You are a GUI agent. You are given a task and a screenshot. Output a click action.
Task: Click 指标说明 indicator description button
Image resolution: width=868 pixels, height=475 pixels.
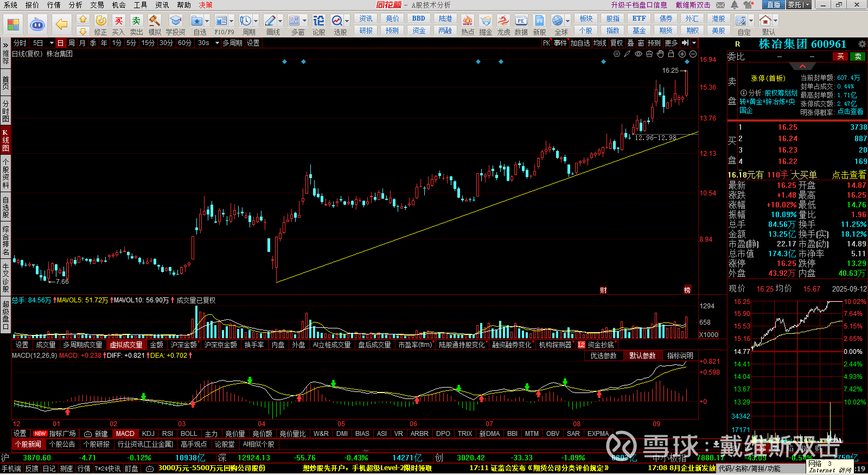[x=680, y=356]
